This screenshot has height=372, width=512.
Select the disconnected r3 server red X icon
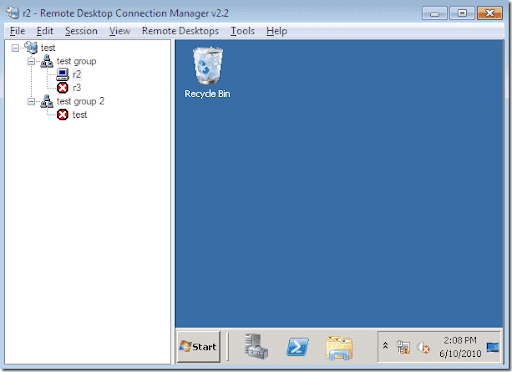(x=62, y=88)
